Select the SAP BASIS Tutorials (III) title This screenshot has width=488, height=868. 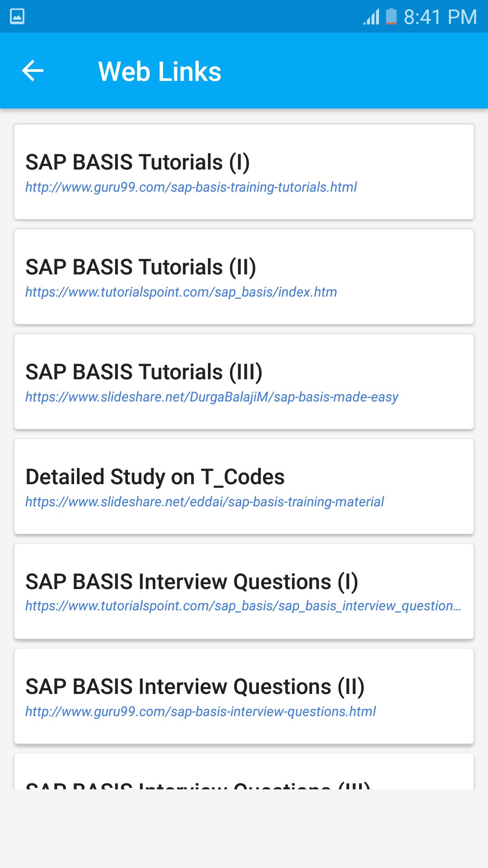coord(144,372)
